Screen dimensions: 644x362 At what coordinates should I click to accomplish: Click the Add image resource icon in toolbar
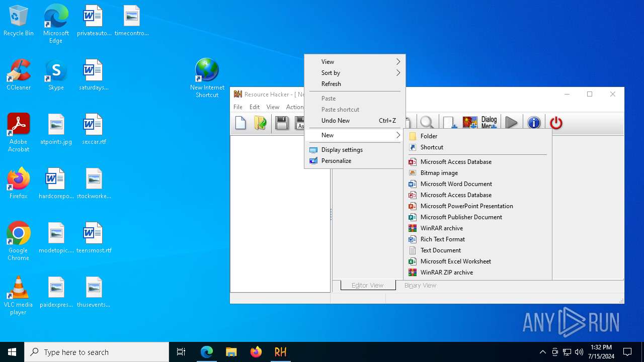coord(469,123)
